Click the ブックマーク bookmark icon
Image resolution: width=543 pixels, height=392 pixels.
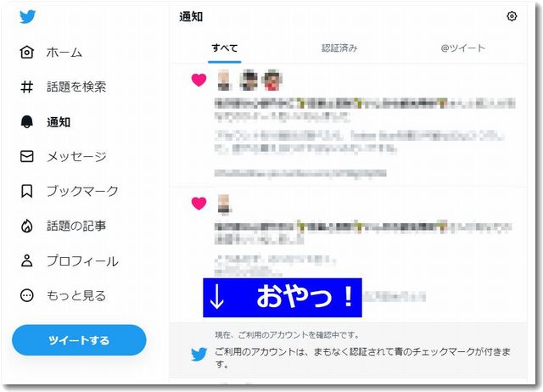pos(27,191)
